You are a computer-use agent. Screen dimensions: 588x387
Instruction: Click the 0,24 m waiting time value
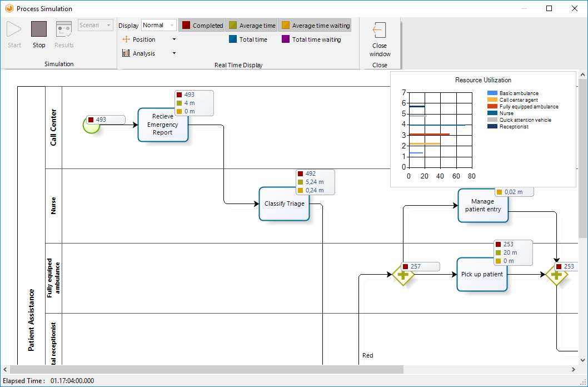(x=315, y=190)
